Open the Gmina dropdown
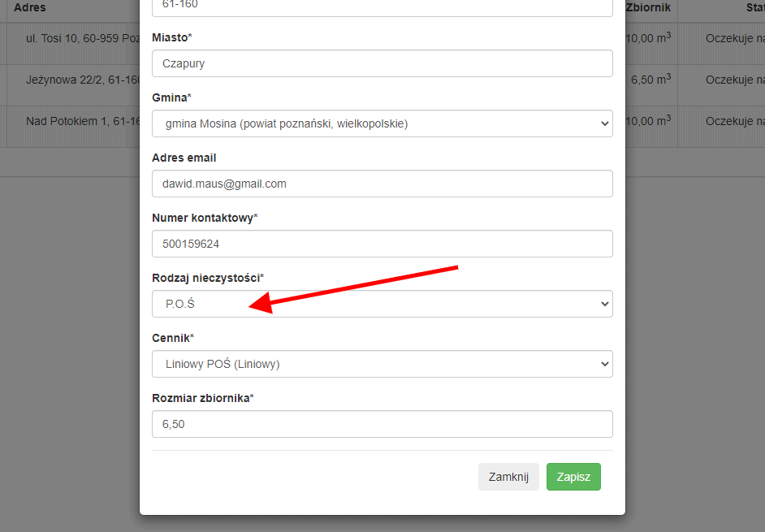The width and height of the screenshot is (765, 532). 382,123
